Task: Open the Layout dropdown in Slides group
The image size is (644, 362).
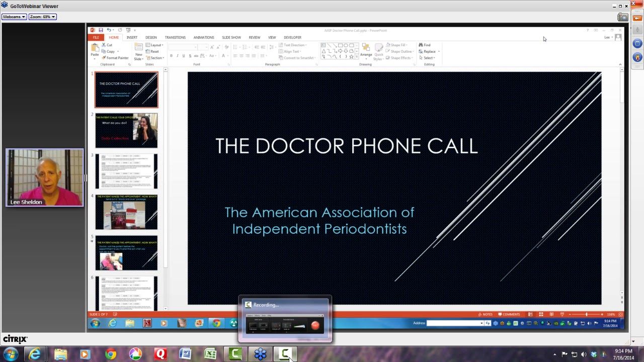Action: pyautogui.click(x=155, y=45)
